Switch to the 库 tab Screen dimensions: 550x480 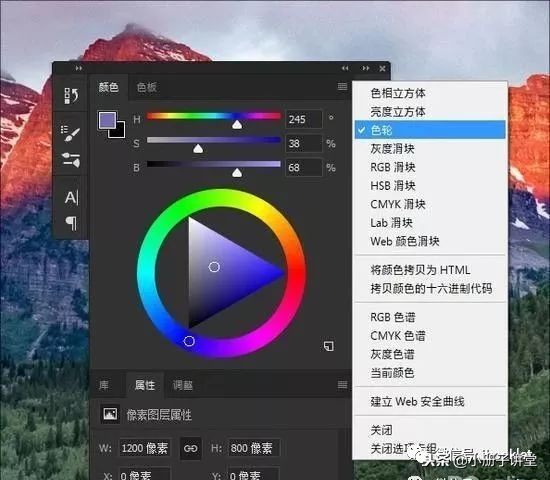pos(104,385)
